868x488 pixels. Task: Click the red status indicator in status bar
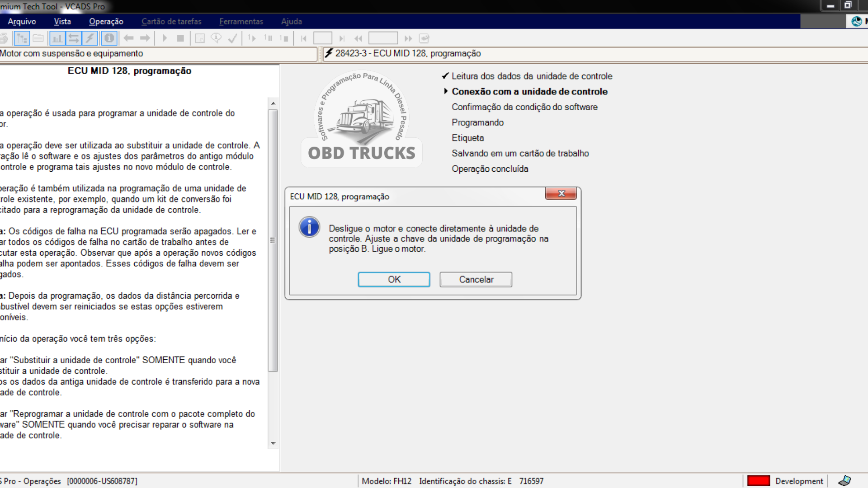(759, 481)
